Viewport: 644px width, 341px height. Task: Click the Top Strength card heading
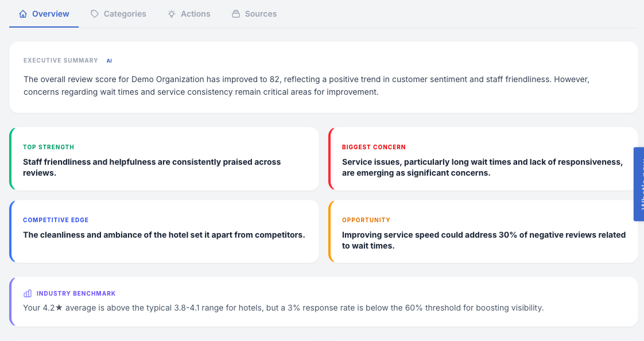48,148
